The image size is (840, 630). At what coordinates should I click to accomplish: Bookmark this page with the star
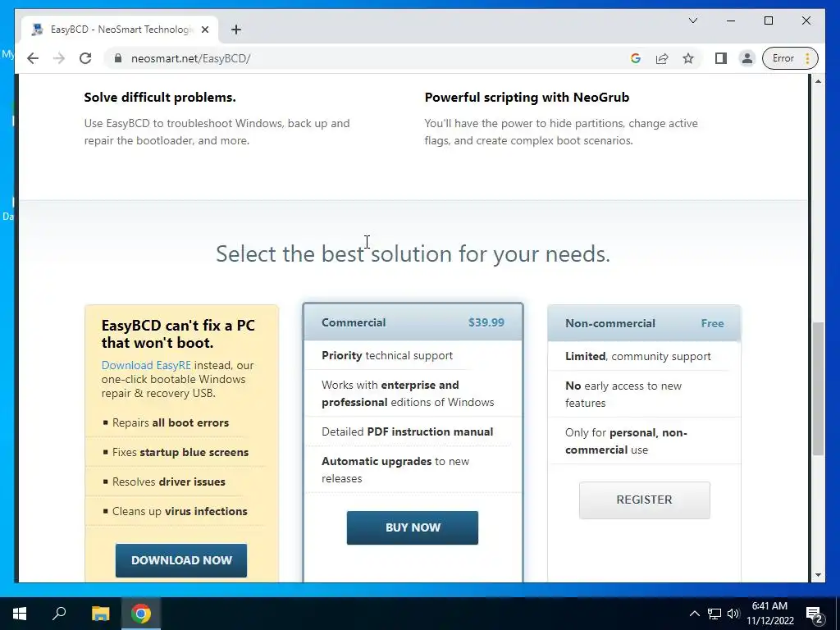tap(688, 58)
